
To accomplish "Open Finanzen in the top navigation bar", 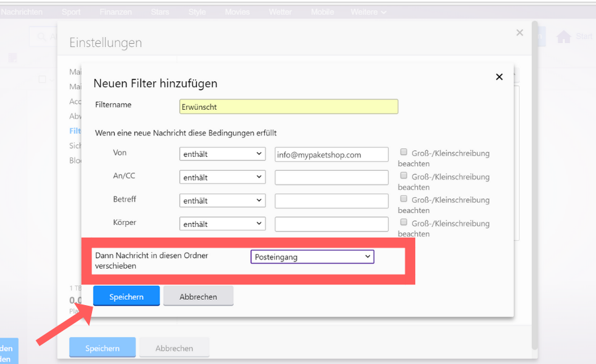I will pyautogui.click(x=115, y=12).
